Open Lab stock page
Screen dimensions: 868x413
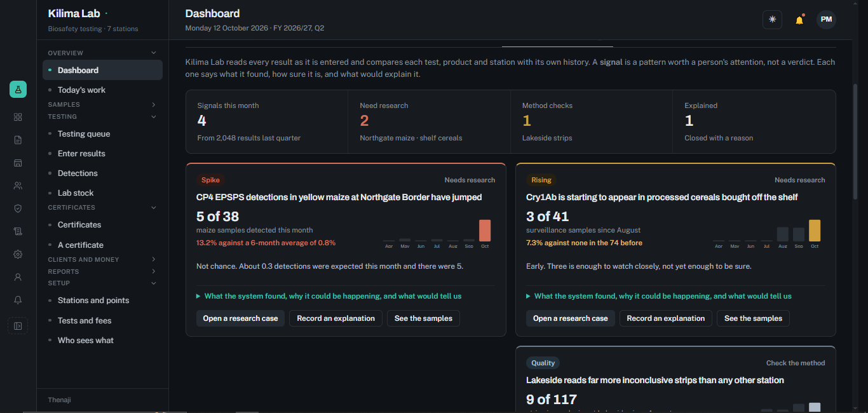tap(102, 193)
